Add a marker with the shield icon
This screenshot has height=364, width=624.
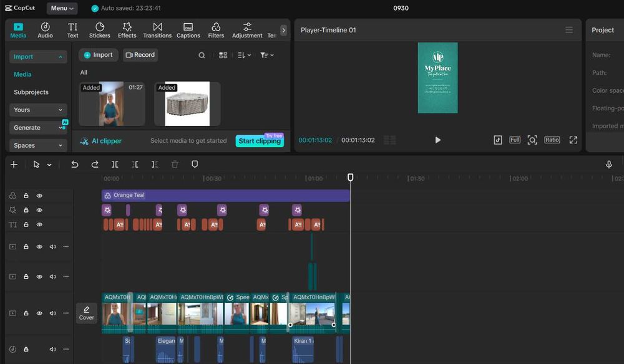point(195,164)
